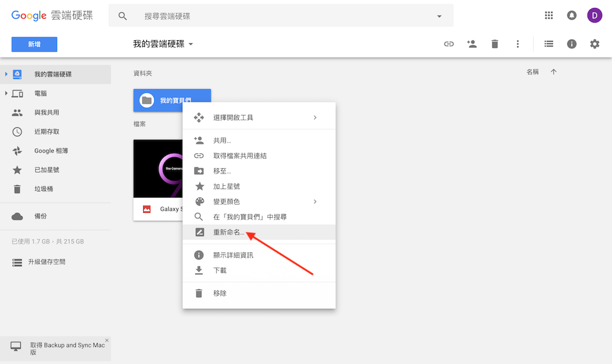Open the 我的雲端硬碟 breadcrumb dropdown
612x364 pixels.
(x=190, y=44)
